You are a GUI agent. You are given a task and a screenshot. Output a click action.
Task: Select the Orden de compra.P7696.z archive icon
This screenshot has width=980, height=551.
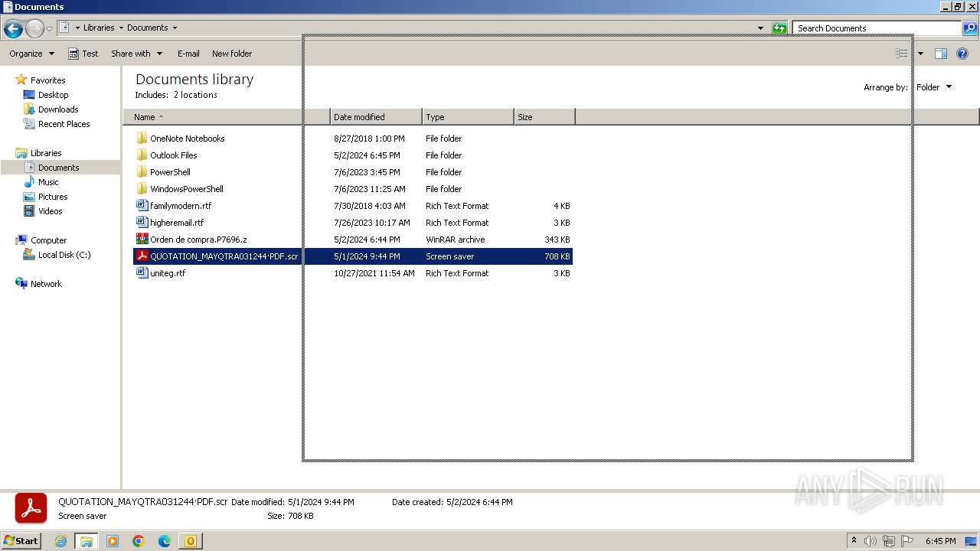click(x=142, y=240)
